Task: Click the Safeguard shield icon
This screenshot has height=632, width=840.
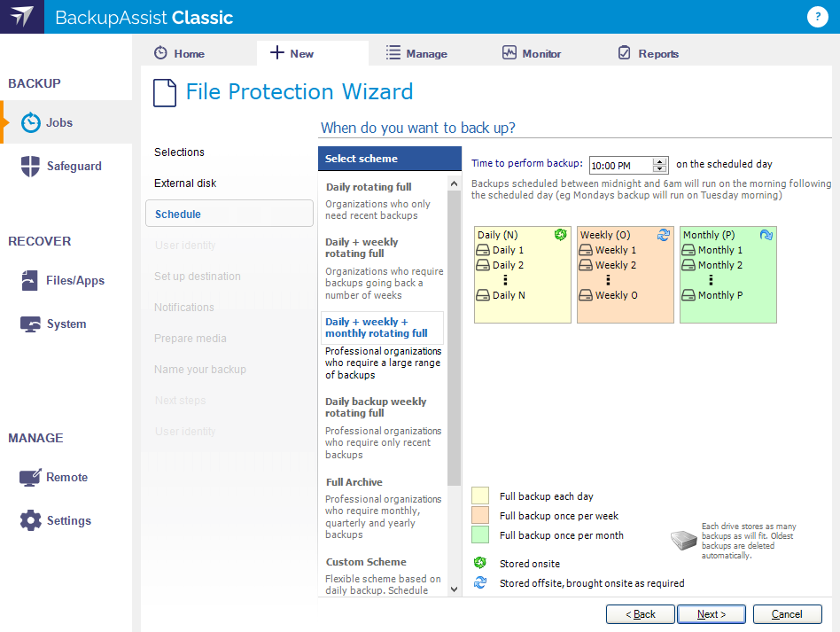Action: coord(30,166)
